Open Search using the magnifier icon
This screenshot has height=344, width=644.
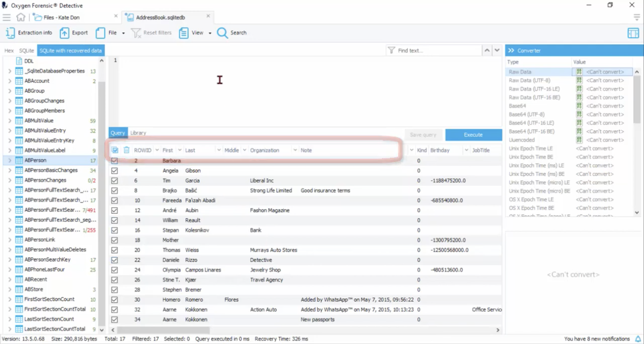(223, 33)
